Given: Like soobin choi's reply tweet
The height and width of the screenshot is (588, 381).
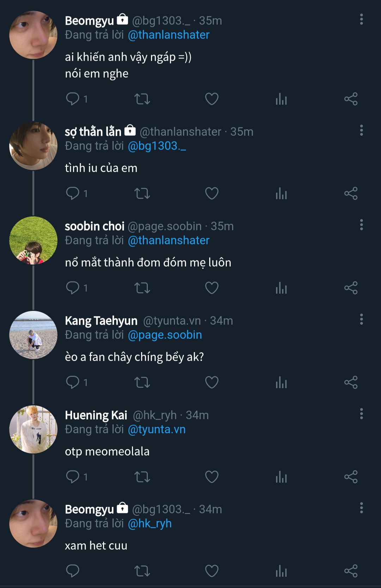Looking at the screenshot, I should coord(212,288).
